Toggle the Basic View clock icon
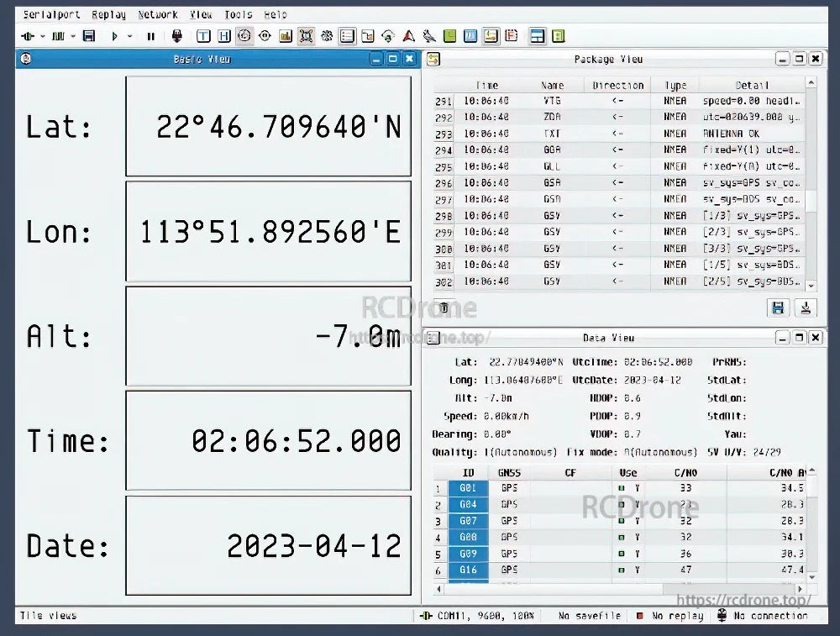This screenshot has height=636, width=840. click(x=244, y=36)
